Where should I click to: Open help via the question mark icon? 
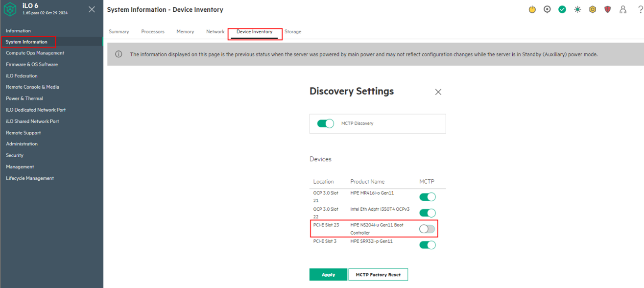point(640,9)
